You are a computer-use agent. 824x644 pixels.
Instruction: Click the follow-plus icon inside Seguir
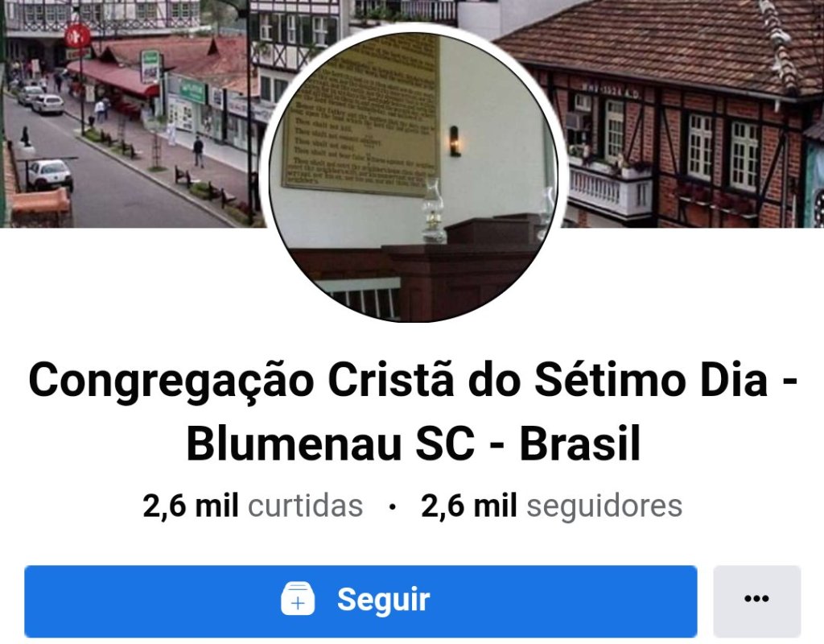point(298,599)
